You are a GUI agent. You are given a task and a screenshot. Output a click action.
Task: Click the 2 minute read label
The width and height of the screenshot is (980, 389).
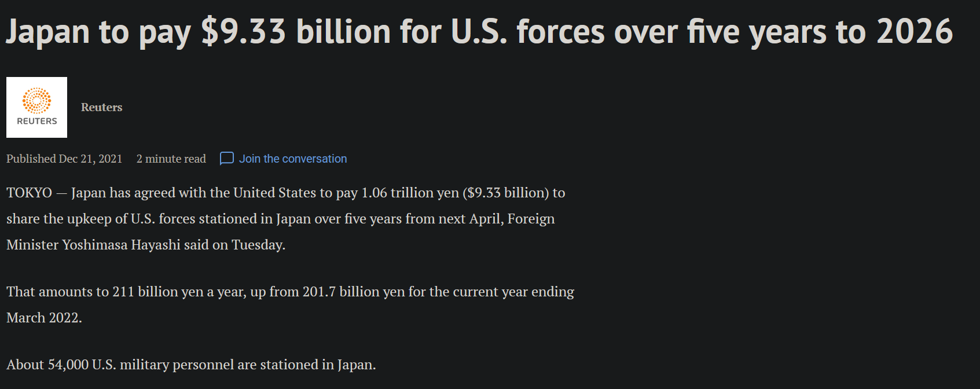(x=171, y=159)
